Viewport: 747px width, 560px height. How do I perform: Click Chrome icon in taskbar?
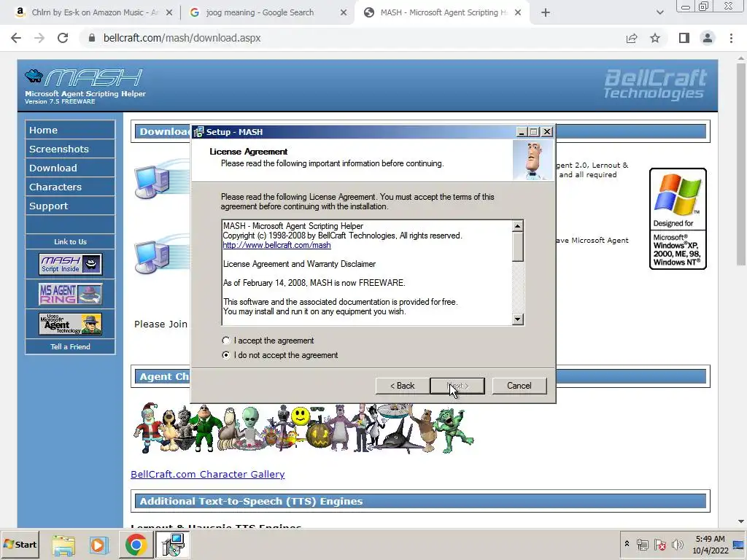point(136,545)
